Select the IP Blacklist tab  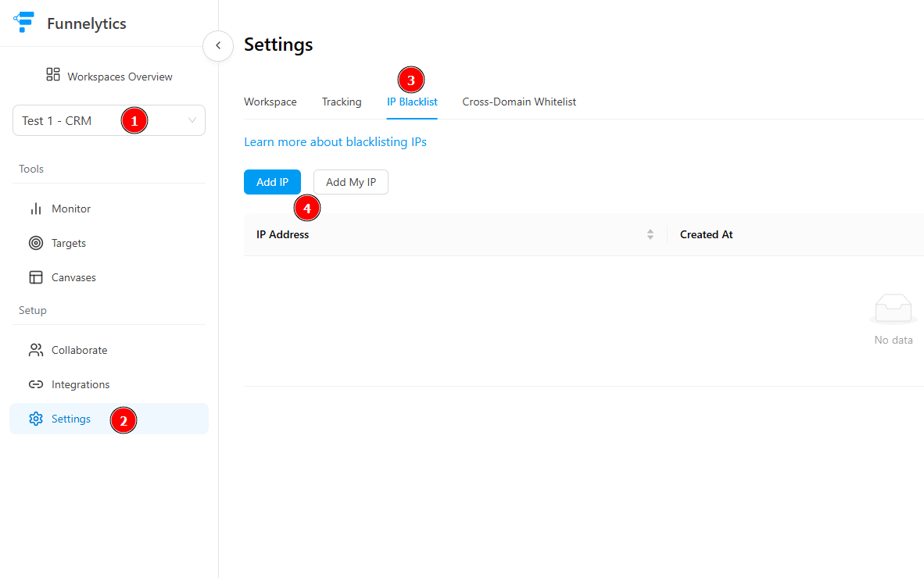[412, 102]
